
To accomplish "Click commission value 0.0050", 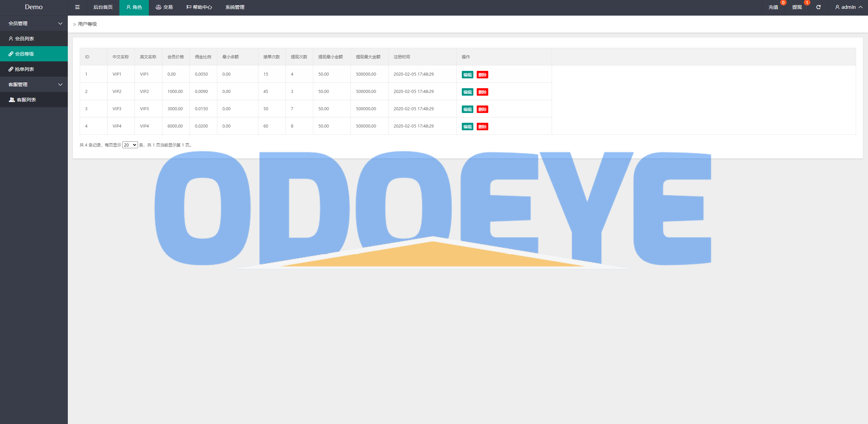I will 201,74.
